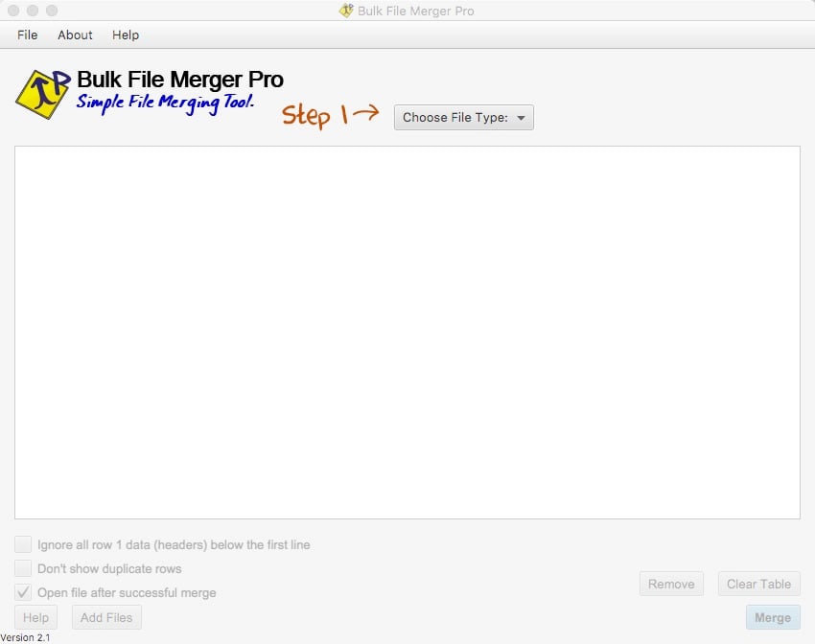Click the Remove button
This screenshot has width=815, height=644.
tap(671, 584)
